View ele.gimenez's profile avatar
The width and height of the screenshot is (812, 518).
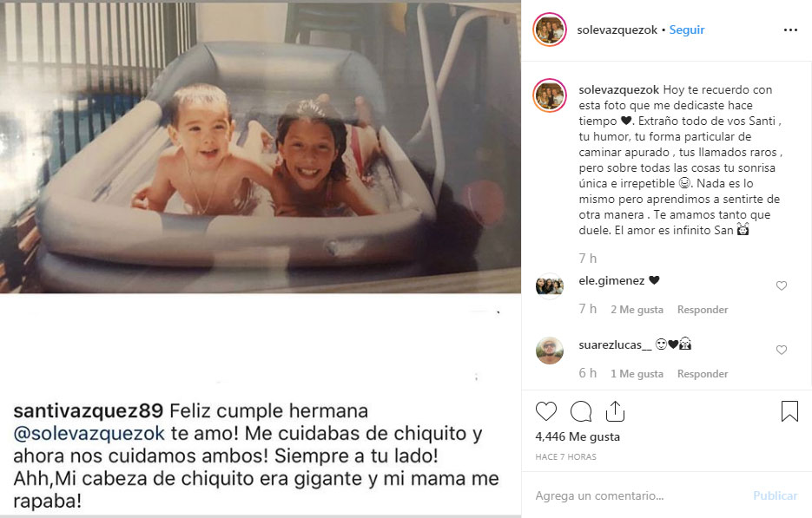pyautogui.click(x=550, y=286)
